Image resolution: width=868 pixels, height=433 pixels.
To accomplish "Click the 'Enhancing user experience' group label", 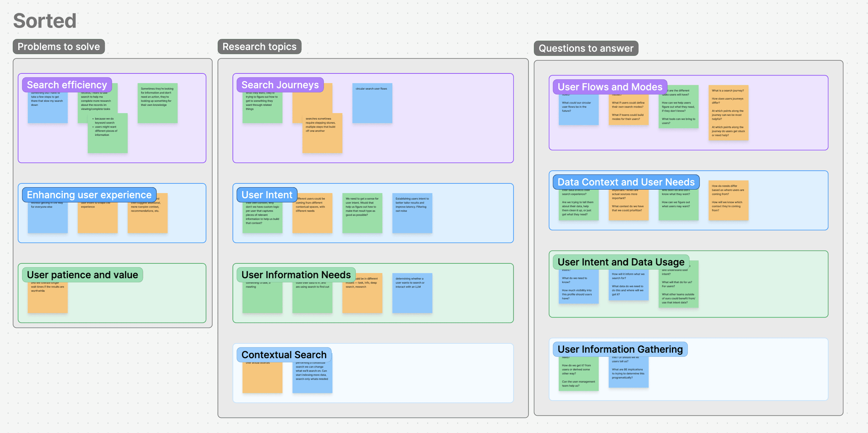I will (89, 195).
